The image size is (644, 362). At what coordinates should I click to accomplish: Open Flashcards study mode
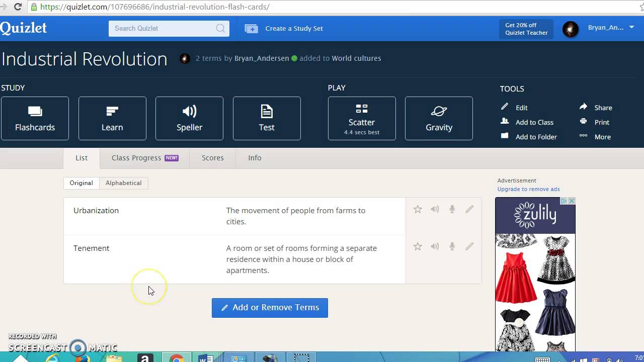pos(35,118)
